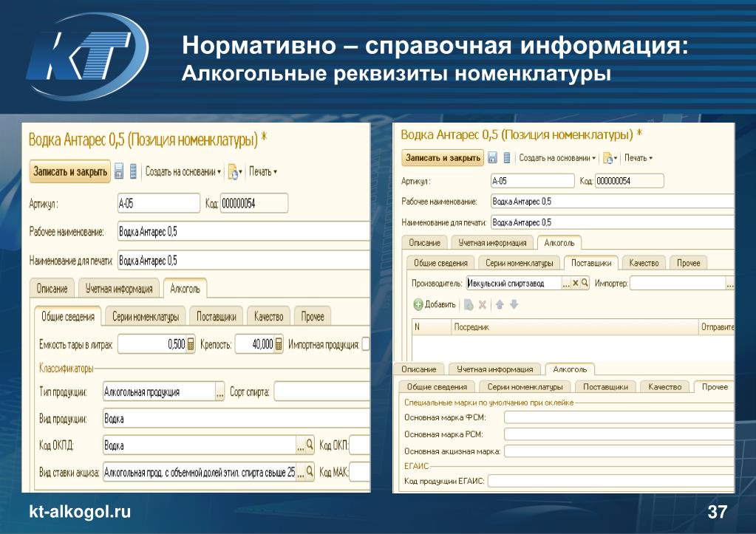Open Создать на основании dropdown in left form
756x534 pixels.
[183, 171]
